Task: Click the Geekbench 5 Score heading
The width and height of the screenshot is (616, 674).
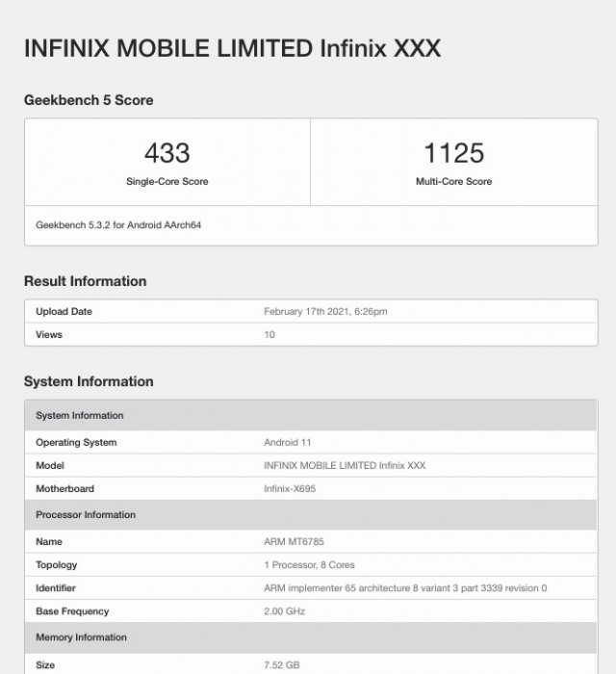Action: click(89, 100)
